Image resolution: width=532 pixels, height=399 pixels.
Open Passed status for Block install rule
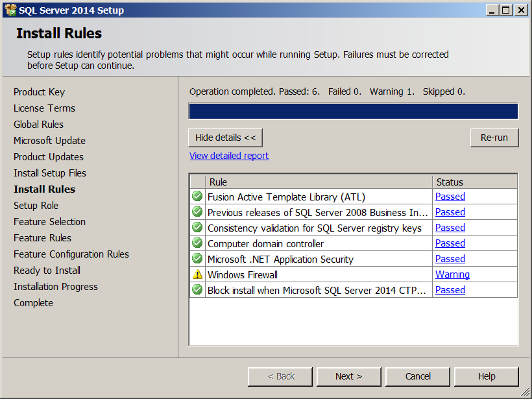pyautogui.click(x=450, y=290)
